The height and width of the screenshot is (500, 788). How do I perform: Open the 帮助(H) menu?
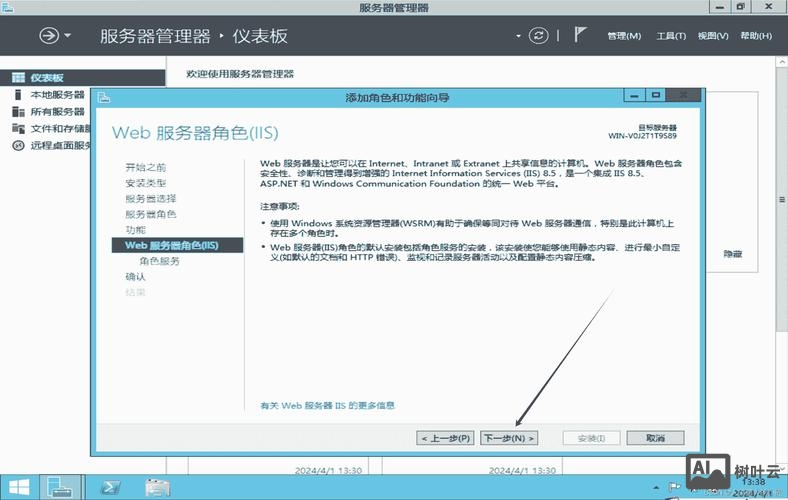tap(756, 36)
